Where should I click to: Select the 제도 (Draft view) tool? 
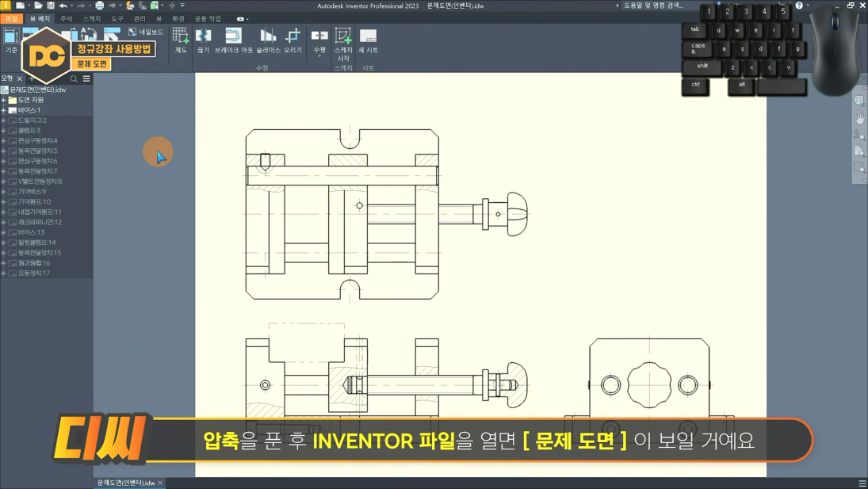point(181,40)
